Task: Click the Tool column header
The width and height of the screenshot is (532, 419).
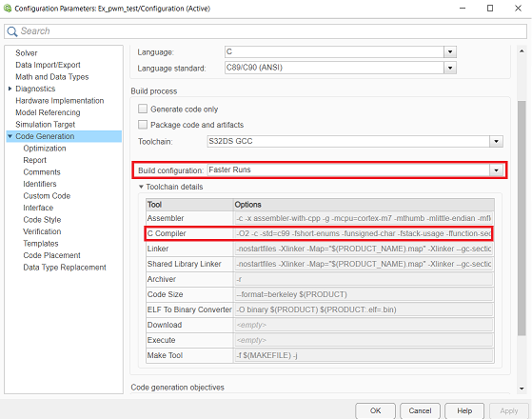Action: click(189, 205)
